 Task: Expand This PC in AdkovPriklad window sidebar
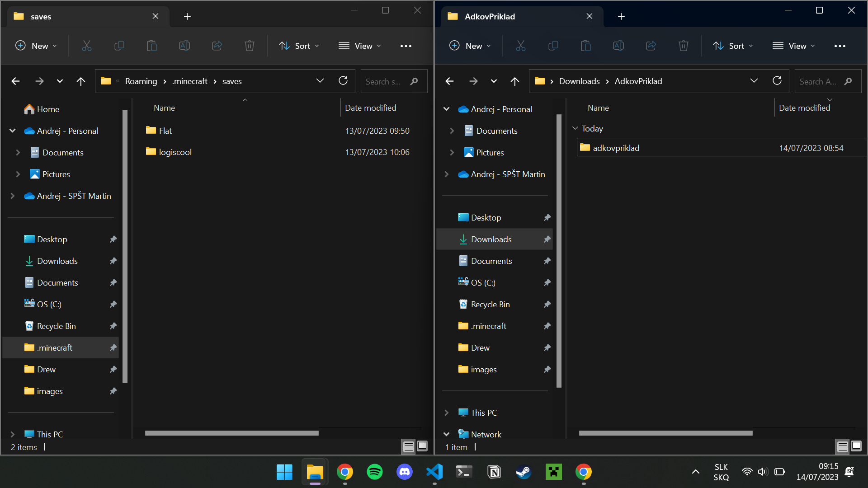447,413
